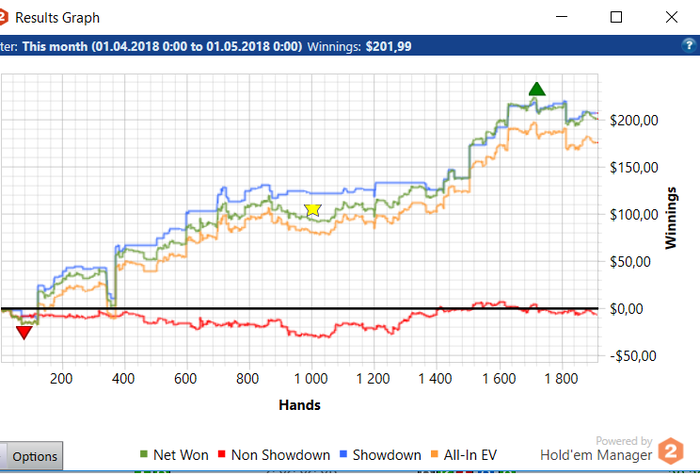Toggle the All-In EV legend entry
Screen dimensions: 700x475
click(x=464, y=455)
